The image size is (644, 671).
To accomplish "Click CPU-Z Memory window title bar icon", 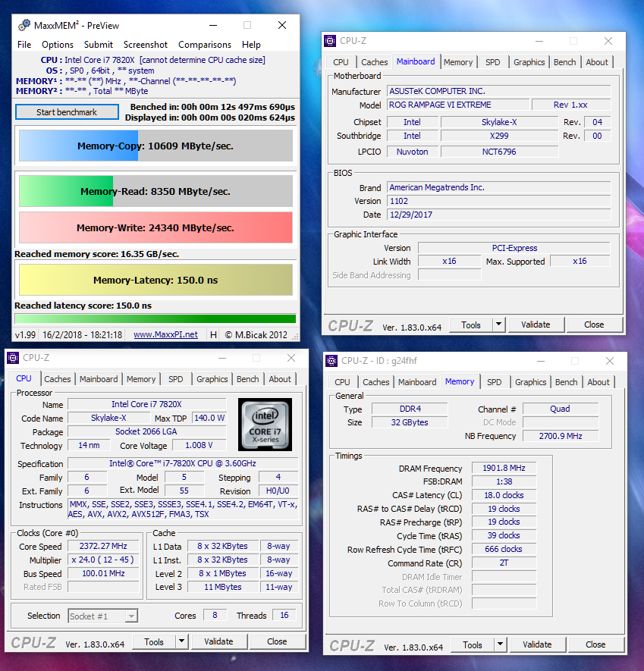I will point(331,361).
